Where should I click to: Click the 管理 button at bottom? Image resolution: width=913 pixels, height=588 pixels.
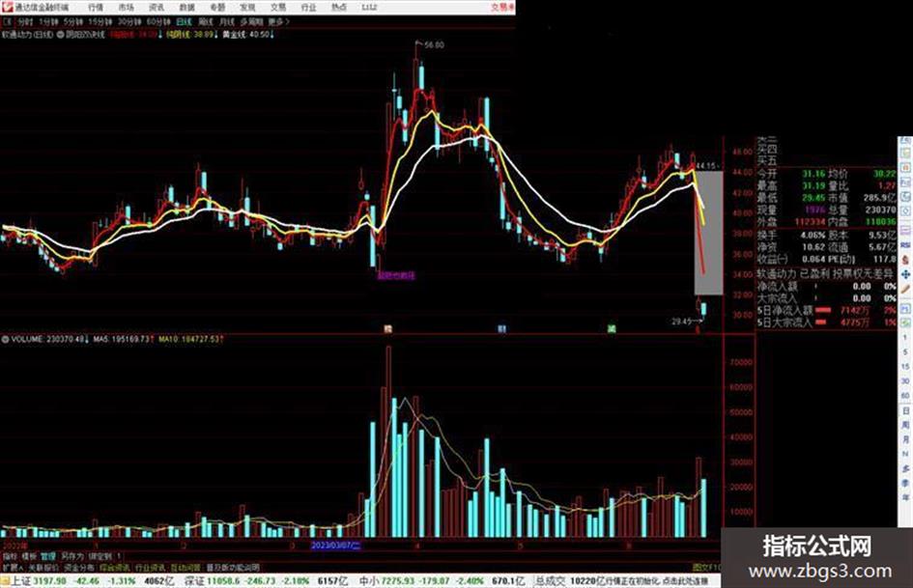coord(47,556)
